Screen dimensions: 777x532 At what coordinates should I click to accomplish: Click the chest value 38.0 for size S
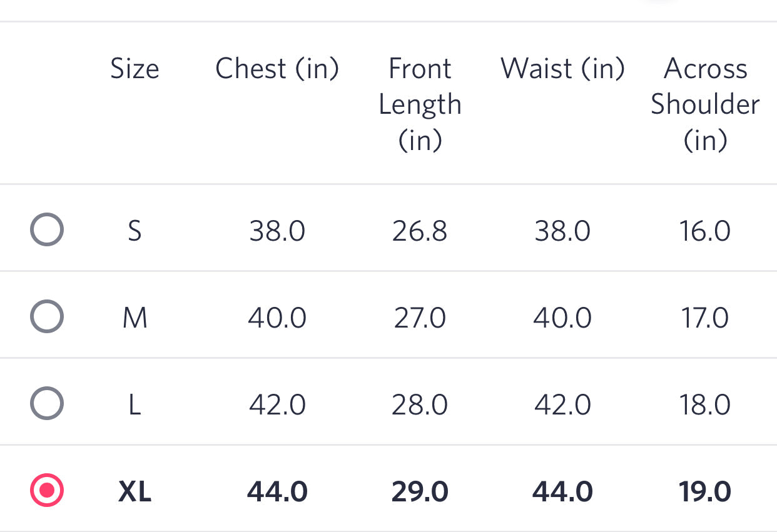click(277, 230)
